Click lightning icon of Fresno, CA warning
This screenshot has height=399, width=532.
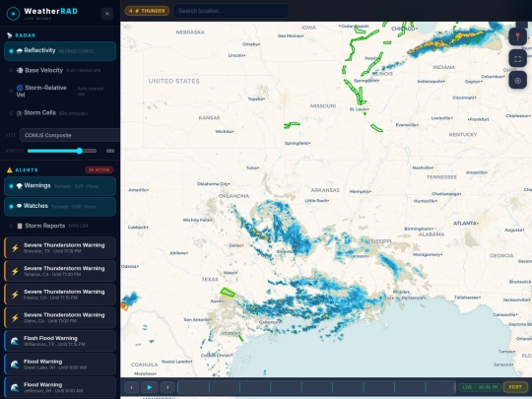15,295
